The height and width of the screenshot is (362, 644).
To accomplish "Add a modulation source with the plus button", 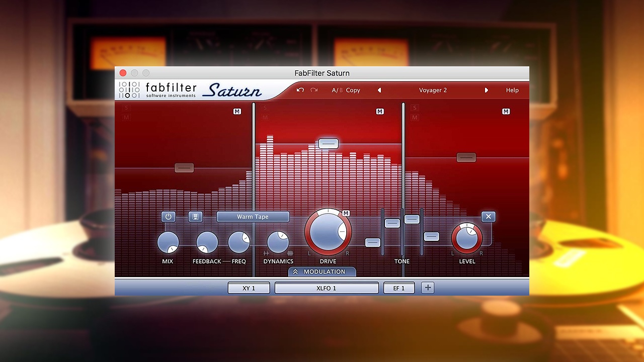I will (428, 288).
